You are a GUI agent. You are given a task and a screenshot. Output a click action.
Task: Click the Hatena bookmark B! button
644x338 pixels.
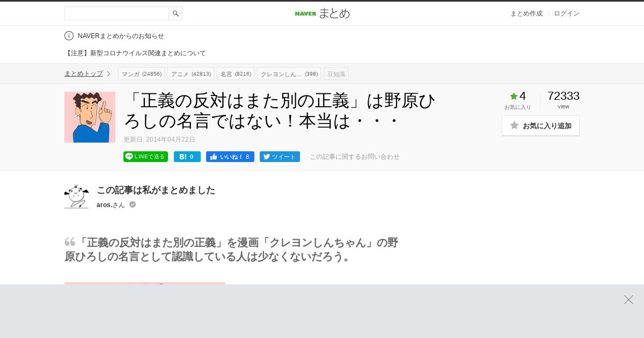(187, 157)
